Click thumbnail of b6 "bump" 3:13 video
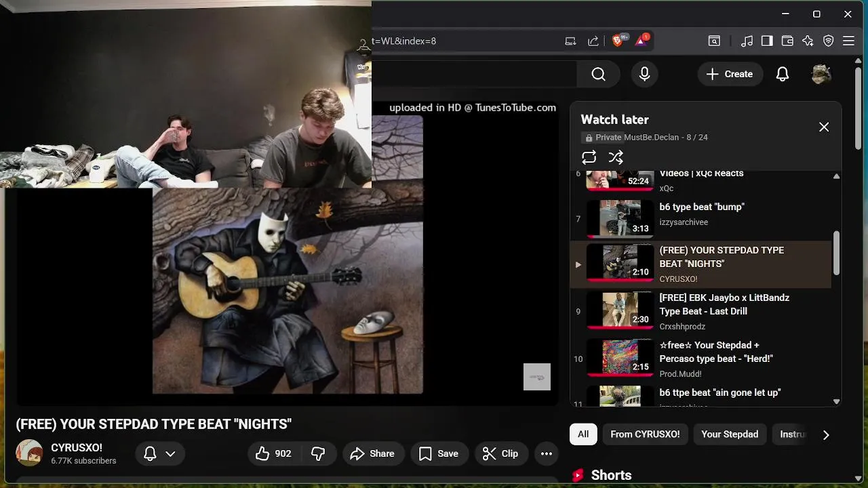Viewport: 868px width, 488px height. (x=620, y=218)
